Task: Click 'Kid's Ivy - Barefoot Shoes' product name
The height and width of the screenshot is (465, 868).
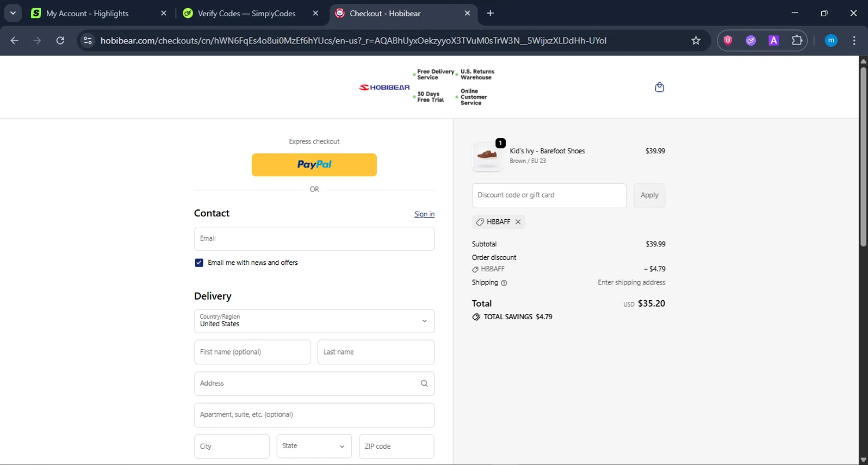Action: click(x=547, y=151)
